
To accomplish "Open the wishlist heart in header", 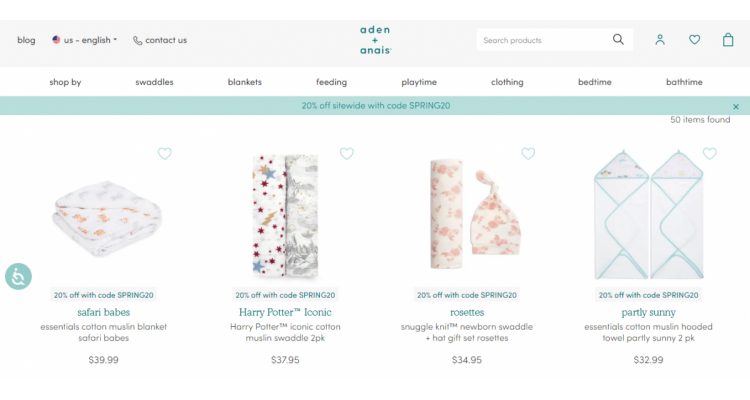I will coord(695,40).
